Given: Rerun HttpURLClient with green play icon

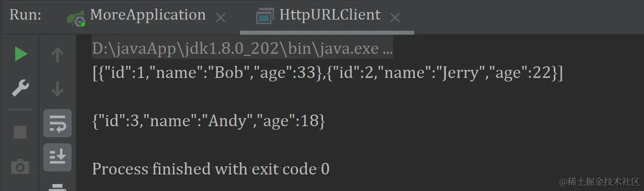Looking at the screenshot, I should pyautogui.click(x=21, y=54).
